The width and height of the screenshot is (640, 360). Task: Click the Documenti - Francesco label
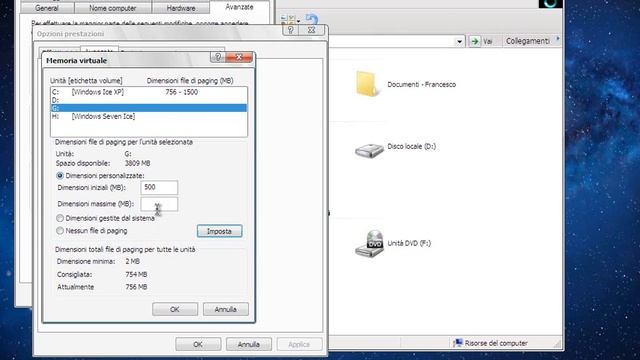pos(422,84)
